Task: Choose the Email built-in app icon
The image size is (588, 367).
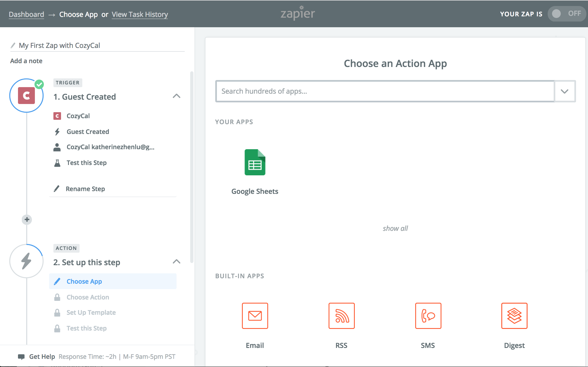Action: pos(255,316)
